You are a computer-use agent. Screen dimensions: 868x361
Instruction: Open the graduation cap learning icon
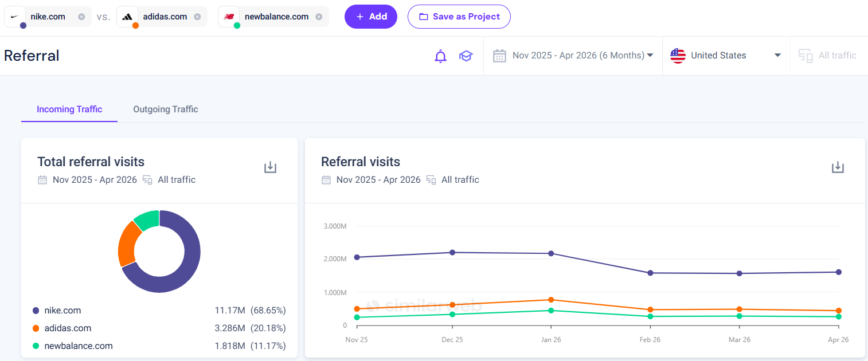pos(466,56)
